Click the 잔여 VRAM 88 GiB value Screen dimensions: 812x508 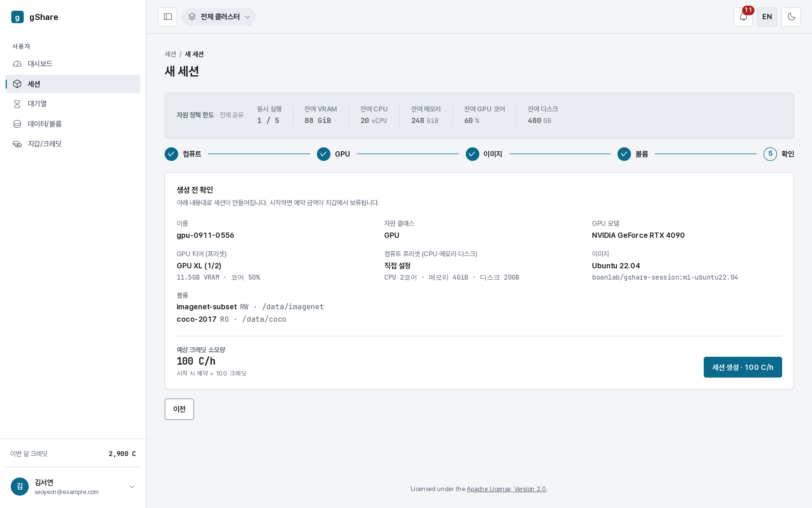318,120
